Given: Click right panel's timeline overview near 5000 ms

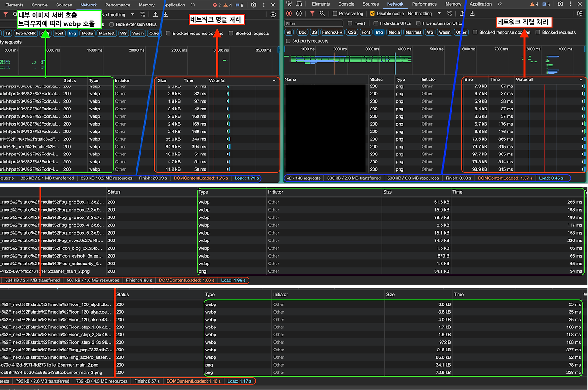Looking at the screenshot, I should (x=434, y=60).
